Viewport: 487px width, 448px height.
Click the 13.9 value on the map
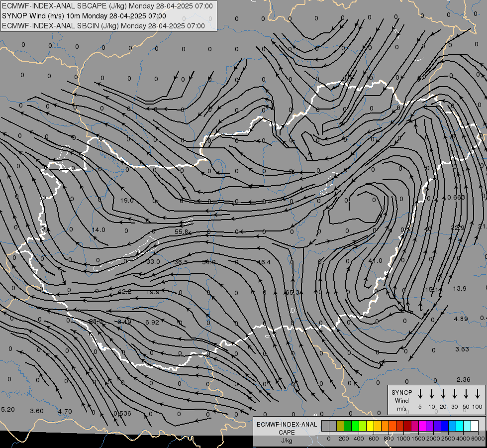coord(460,289)
